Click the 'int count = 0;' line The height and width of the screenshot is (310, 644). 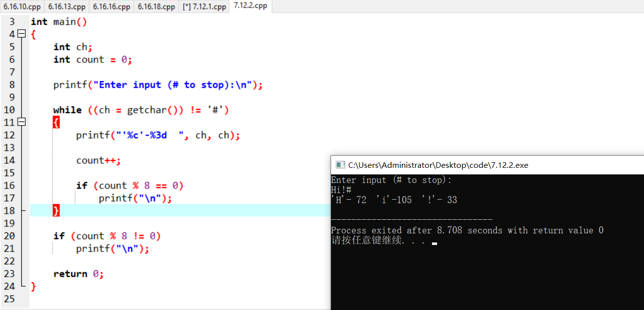(93, 59)
